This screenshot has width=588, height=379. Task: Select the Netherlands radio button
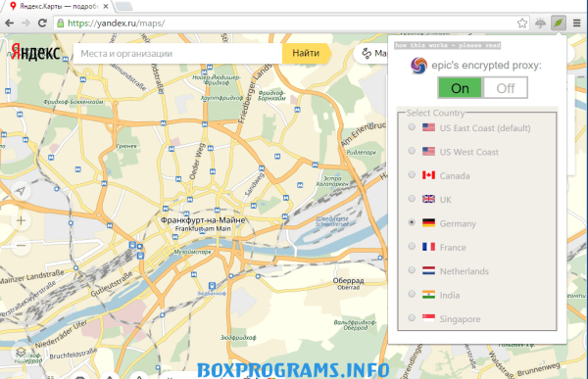tap(412, 270)
